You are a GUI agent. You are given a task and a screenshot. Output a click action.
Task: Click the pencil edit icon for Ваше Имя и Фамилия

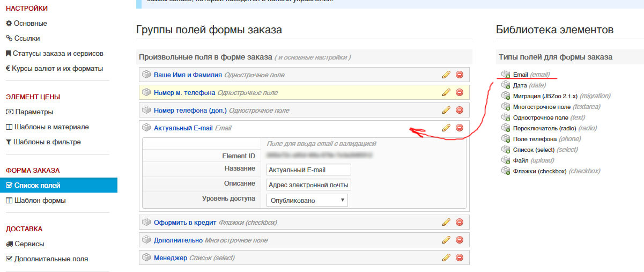pyautogui.click(x=446, y=75)
